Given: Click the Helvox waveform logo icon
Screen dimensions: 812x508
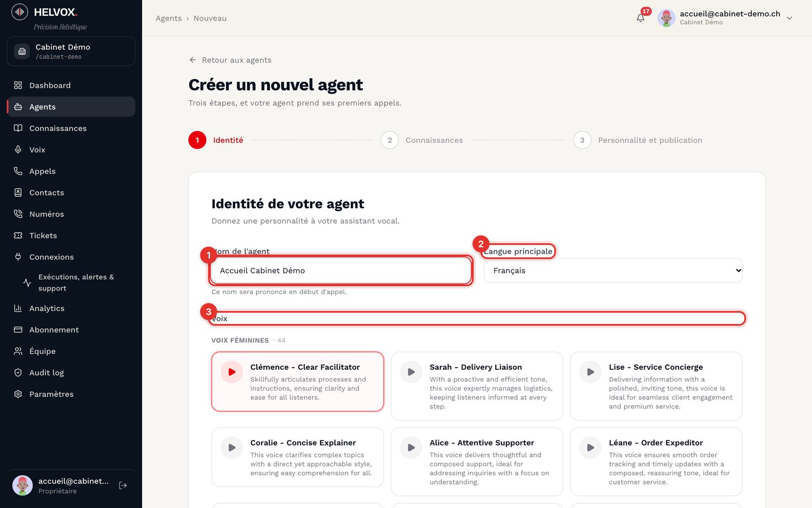Looking at the screenshot, I should tap(20, 12).
